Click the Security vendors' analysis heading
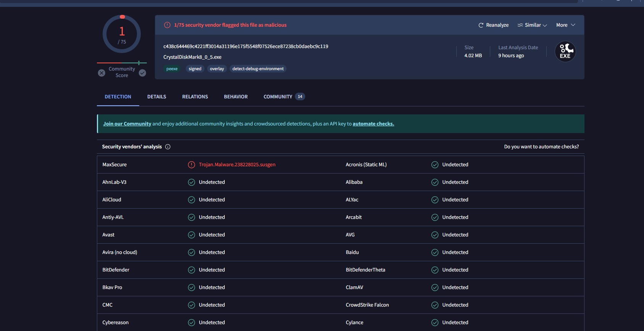 (x=132, y=147)
